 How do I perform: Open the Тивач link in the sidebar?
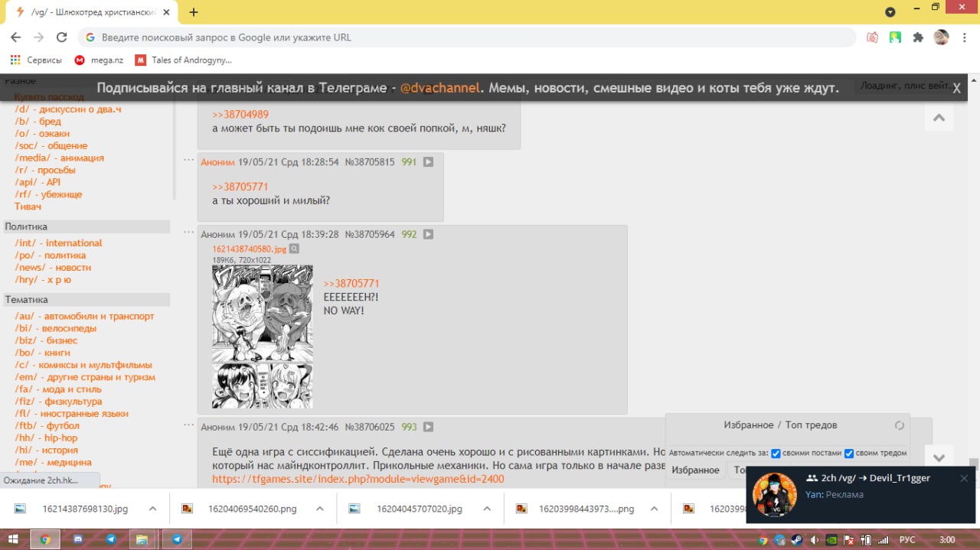tap(28, 207)
